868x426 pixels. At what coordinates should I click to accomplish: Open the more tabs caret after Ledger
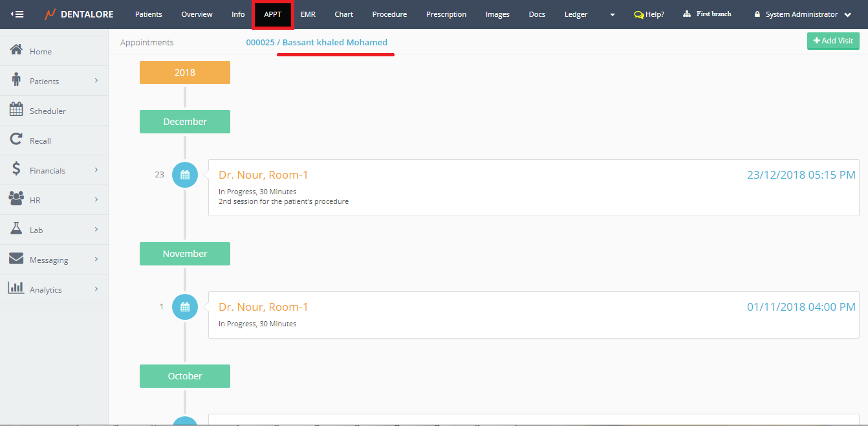[613, 15]
